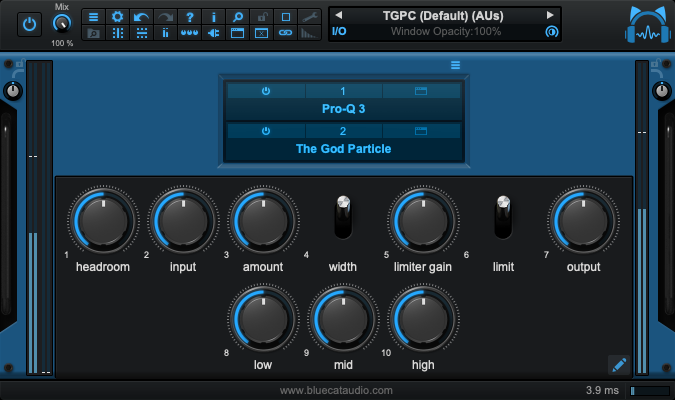
Task: Click the mid knob
Action: pyautogui.click(x=344, y=319)
